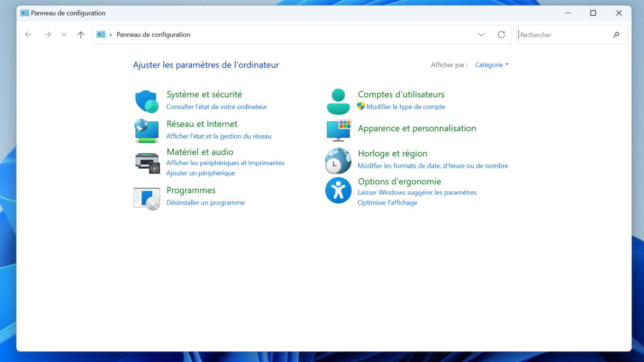Screen dimensions: 644x362
Task: Click the Apparence et personnalisation monitor icon
Action: pyautogui.click(x=339, y=130)
